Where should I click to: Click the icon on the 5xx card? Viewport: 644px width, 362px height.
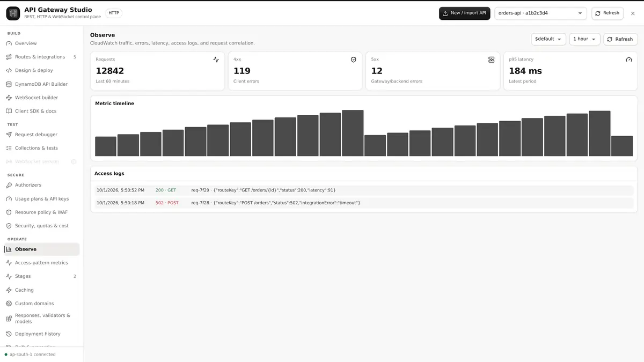click(x=491, y=60)
